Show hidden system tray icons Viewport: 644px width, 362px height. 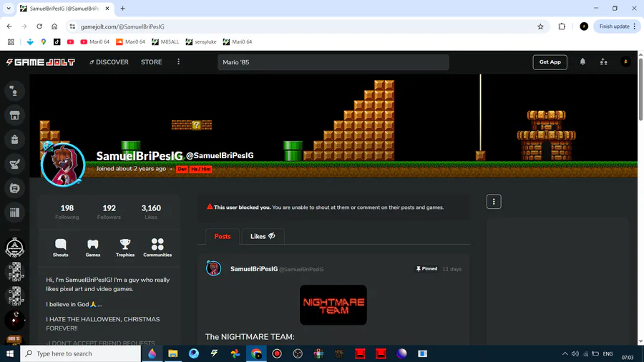tap(565, 354)
